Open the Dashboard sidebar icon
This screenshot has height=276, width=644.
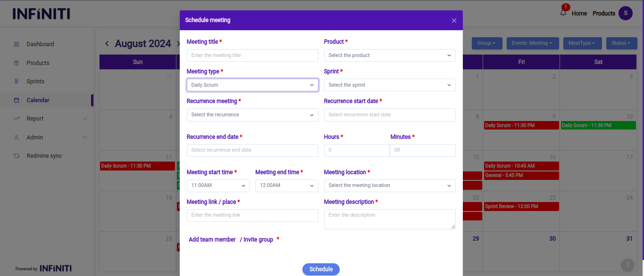pos(17,44)
